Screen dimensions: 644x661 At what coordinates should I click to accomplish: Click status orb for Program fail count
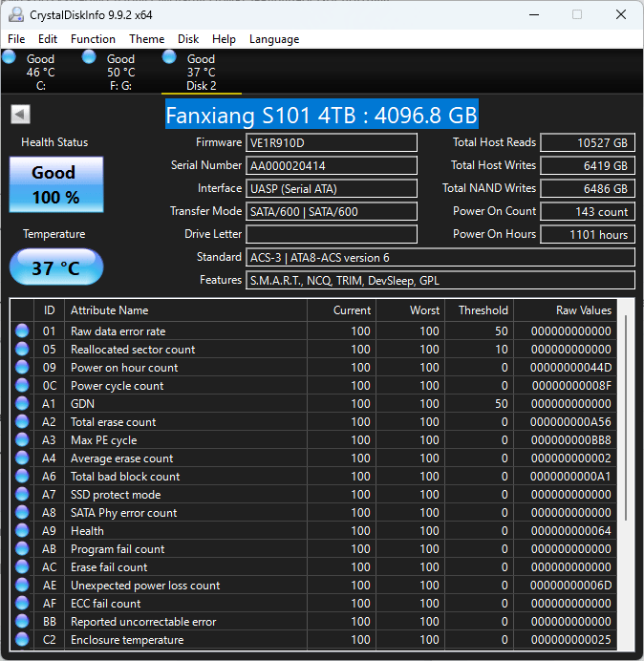[22, 548]
